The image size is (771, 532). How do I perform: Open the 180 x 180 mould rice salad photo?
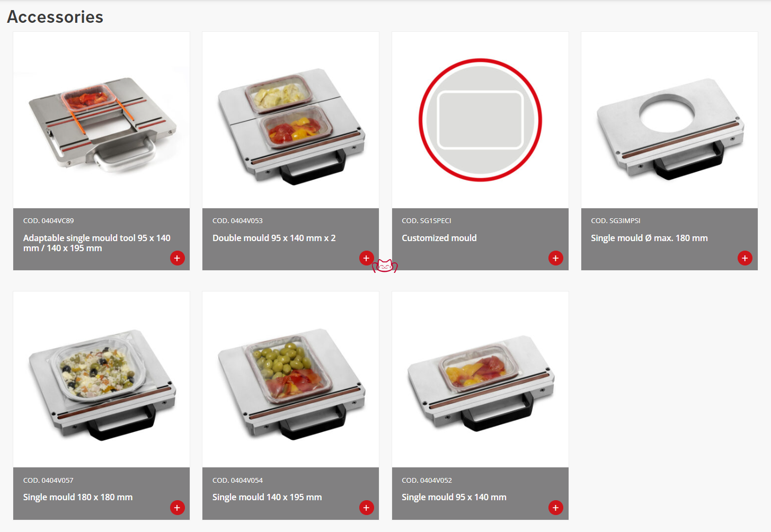(102, 379)
